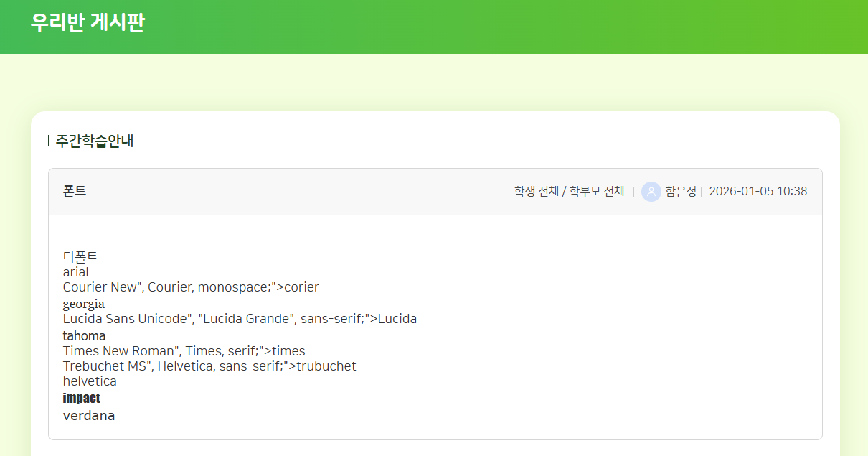Click the author profile avatar icon
The height and width of the screenshot is (456, 868).
651,192
